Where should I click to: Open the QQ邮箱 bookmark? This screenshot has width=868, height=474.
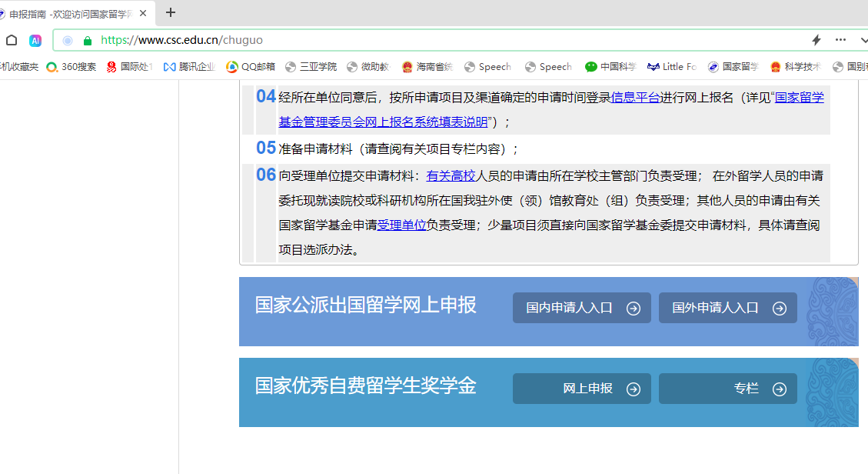tap(251, 67)
